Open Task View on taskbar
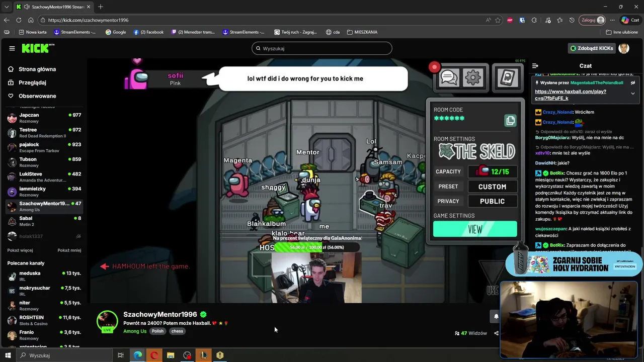 [121, 355]
